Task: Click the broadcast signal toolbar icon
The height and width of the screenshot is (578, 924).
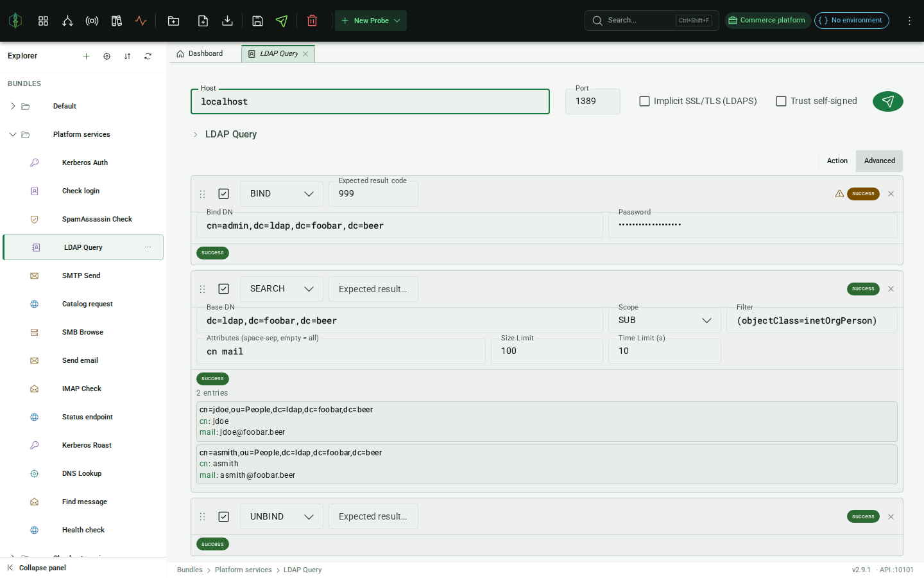Action: (92, 21)
